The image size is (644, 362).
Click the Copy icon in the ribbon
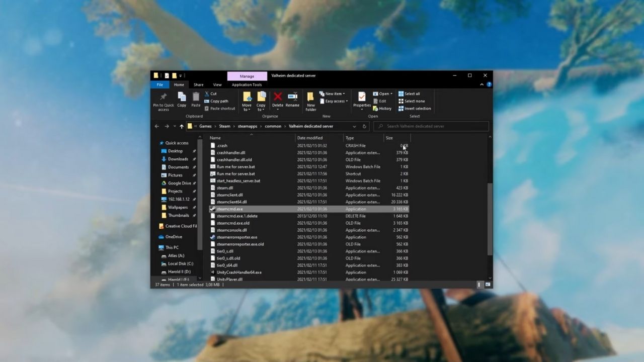click(182, 98)
